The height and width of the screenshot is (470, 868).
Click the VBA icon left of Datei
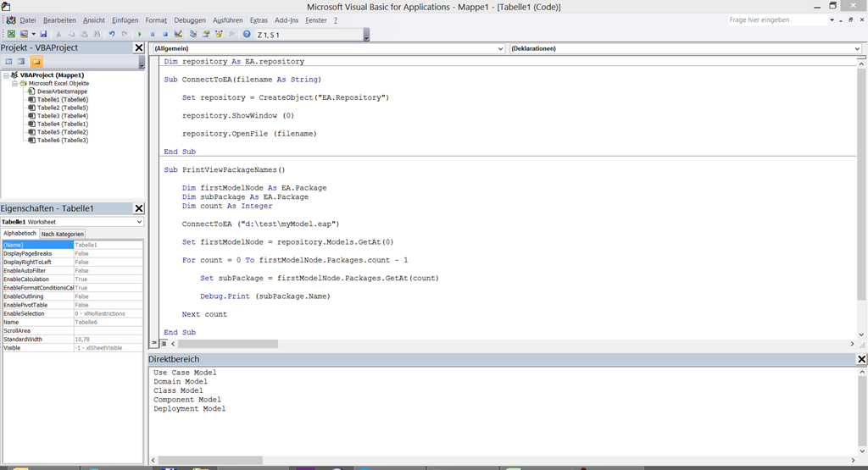[11, 20]
